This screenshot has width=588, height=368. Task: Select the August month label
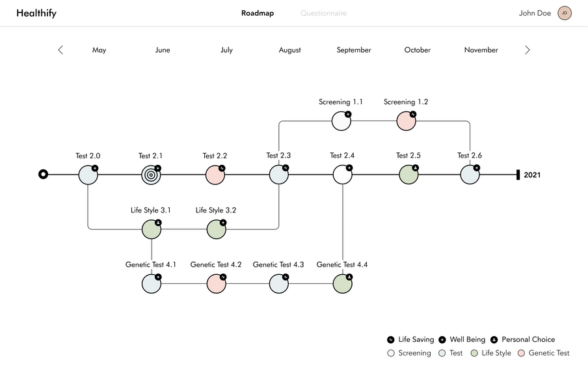pos(290,50)
